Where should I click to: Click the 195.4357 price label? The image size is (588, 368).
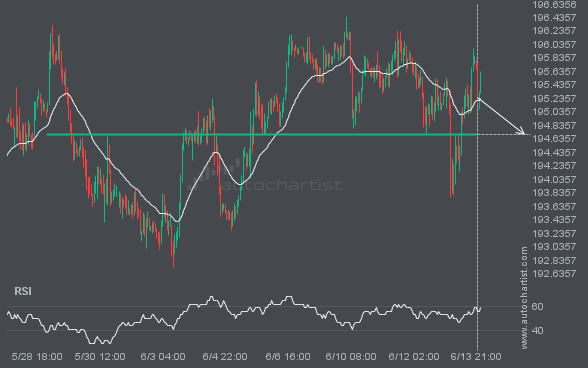click(x=554, y=85)
